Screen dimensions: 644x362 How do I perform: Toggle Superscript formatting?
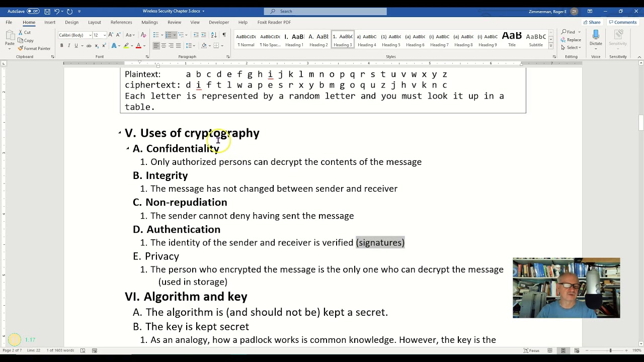pos(103,46)
